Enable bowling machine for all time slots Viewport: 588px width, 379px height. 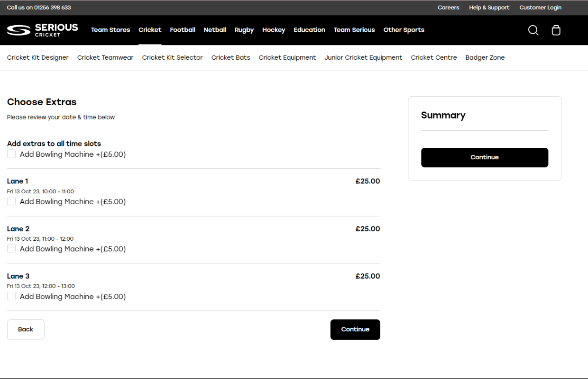pyautogui.click(x=11, y=154)
